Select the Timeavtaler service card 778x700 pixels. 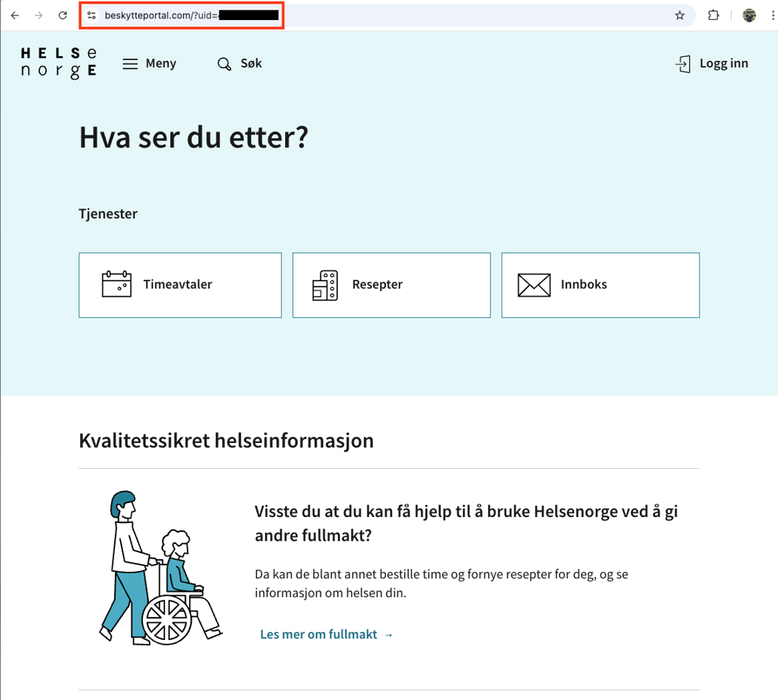coord(180,285)
